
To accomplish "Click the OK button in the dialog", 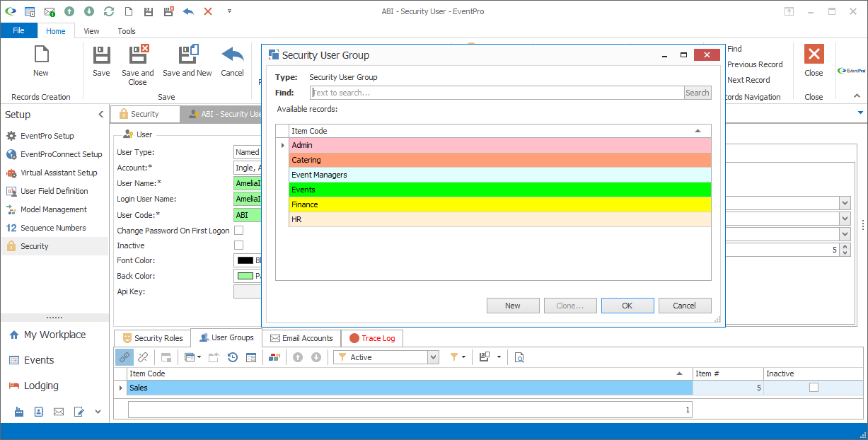I will [627, 306].
